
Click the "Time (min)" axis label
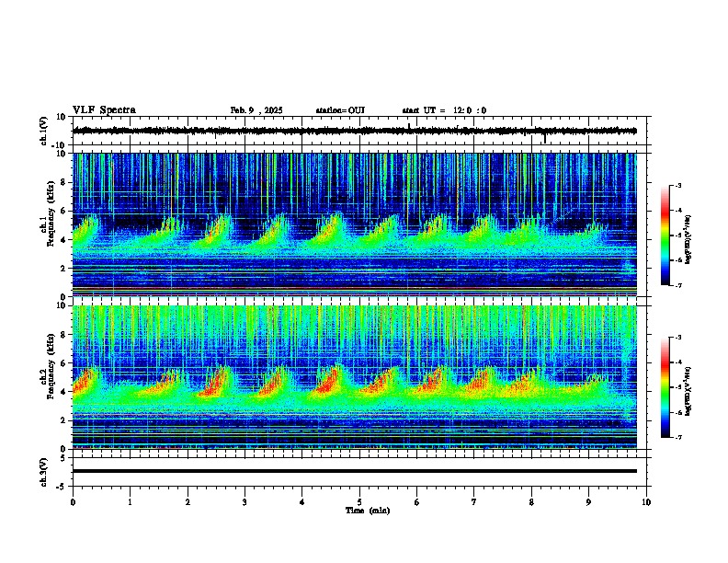(x=368, y=511)
